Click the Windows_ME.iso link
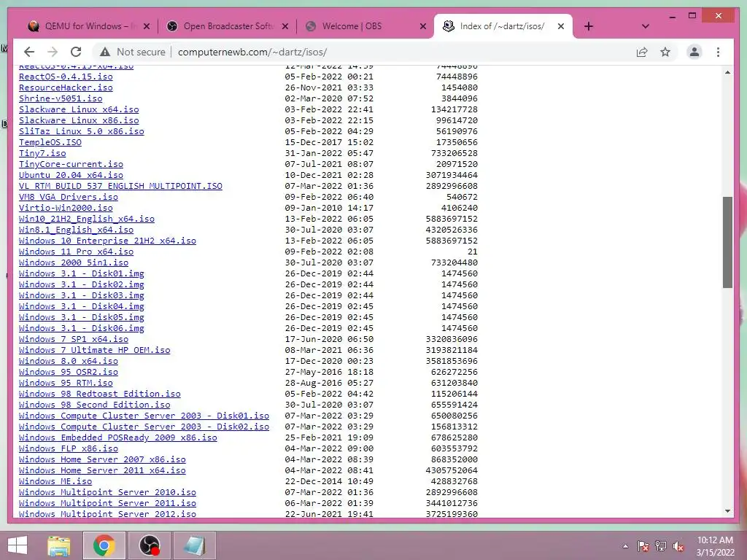Image resolution: width=747 pixels, height=560 pixels. pos(55,481)
